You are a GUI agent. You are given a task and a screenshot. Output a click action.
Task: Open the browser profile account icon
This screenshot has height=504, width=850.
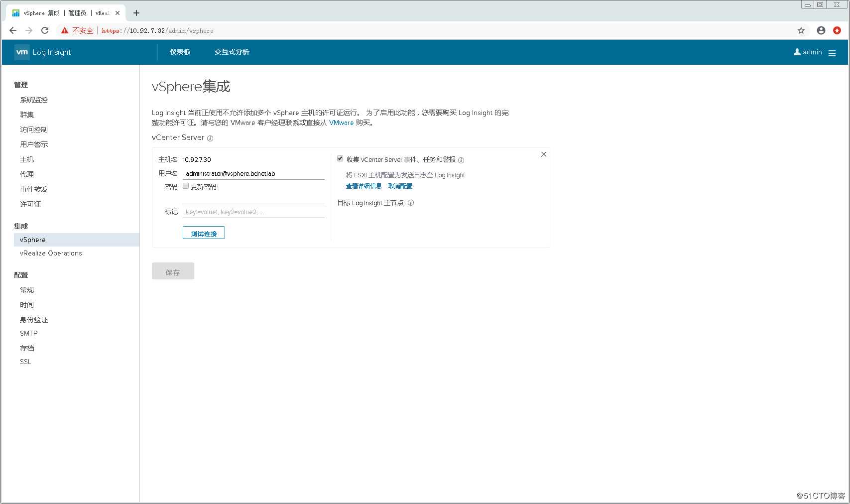(821, 30)
